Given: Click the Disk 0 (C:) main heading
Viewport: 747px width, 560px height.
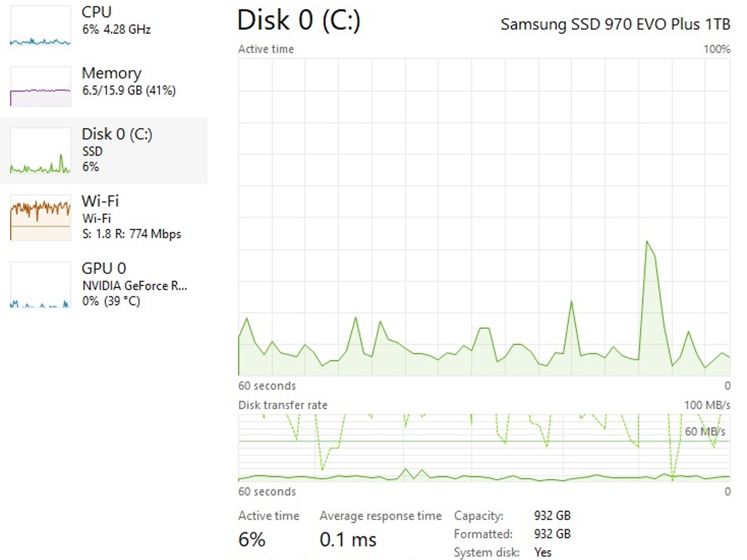Looking at the screenshot, I should (x=298, y=20).
